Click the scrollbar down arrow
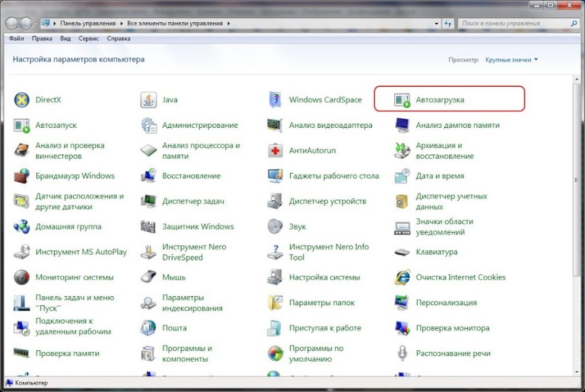The image size is (585, 392). point(577,371)
